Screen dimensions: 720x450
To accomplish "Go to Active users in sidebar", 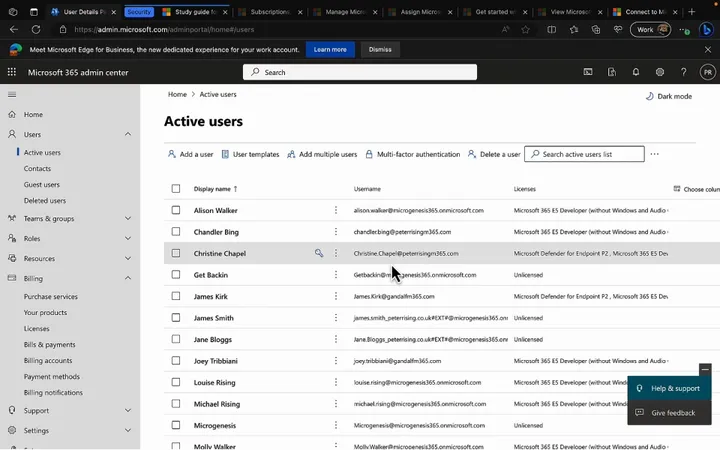I will [x=42, y=152].
